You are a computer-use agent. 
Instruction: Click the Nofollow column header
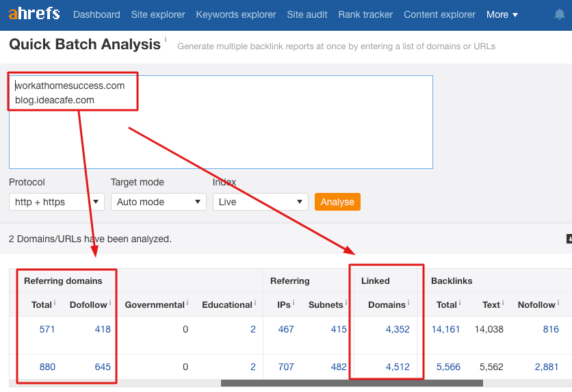click(x=536, y=305)
